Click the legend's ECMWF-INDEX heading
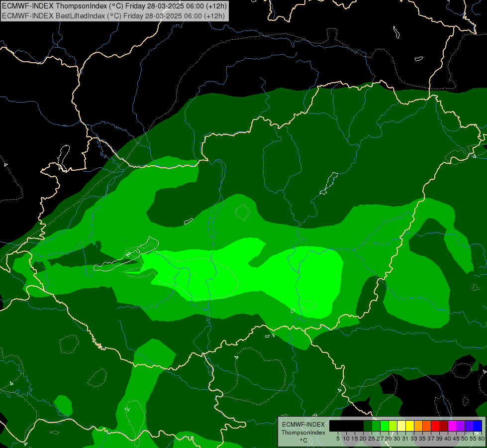Screen dimensions: 487x448 coord(303,425)
